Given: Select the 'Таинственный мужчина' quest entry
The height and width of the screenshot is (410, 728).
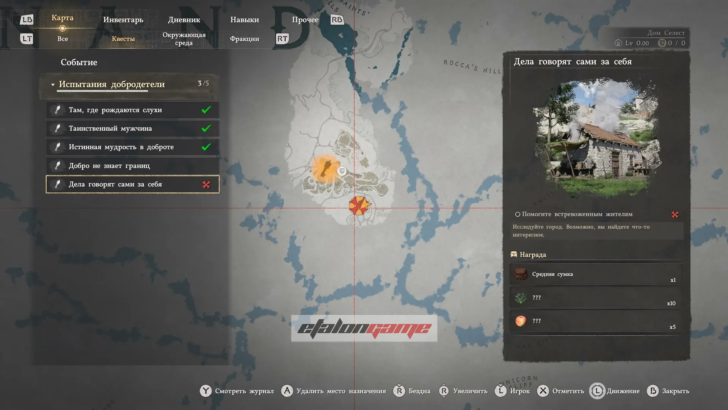Looking at the screenshot, I should pyautogui.click(x=132, y=128).
